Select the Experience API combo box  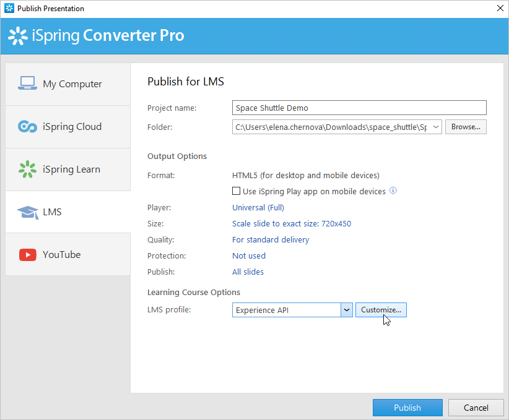tap(292, 310)
